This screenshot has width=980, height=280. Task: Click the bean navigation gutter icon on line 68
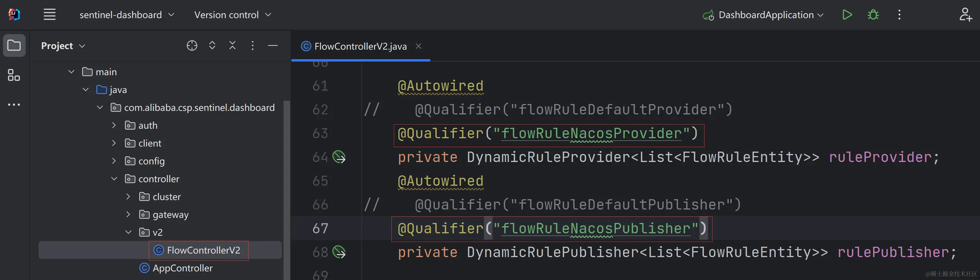[339, 252]
